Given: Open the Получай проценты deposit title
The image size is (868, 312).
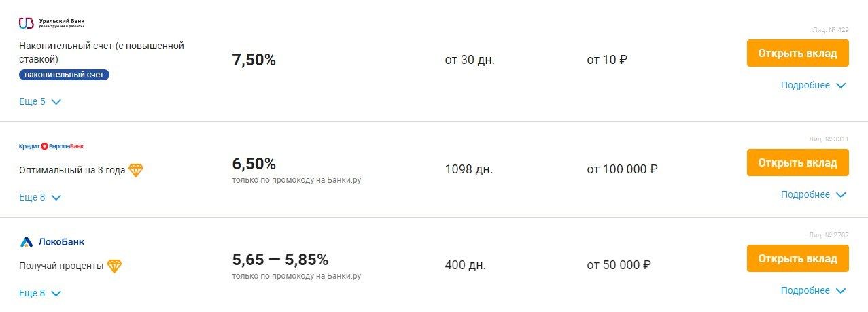Looking at the screenshot, I should coord(61,266).
